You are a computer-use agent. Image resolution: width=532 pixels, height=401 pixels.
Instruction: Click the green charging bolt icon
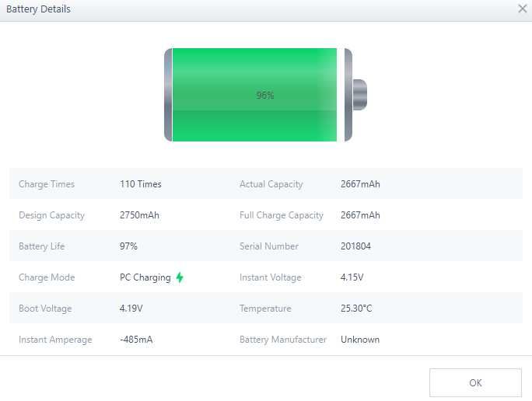[180, 277]
